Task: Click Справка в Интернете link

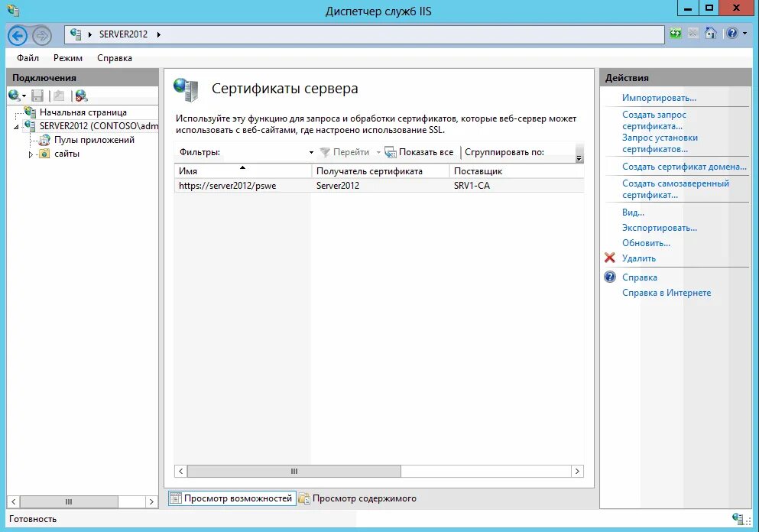Action: tap(667, 293)
